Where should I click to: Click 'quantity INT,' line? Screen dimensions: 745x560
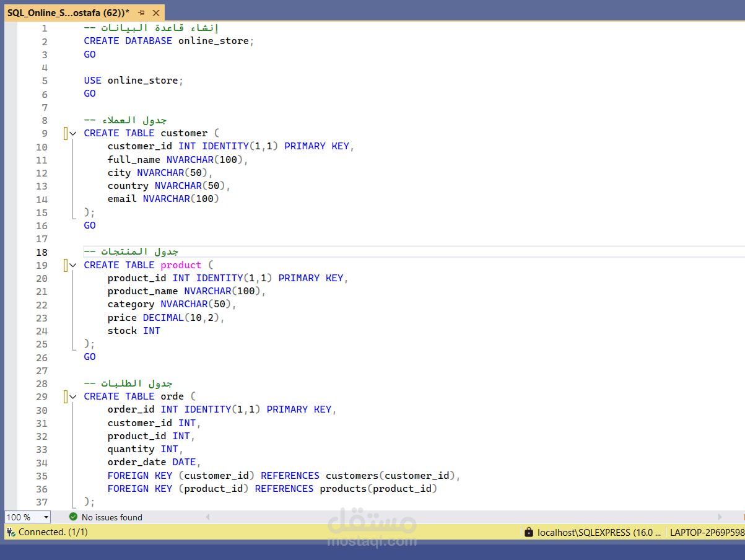[x=146, y=449]
